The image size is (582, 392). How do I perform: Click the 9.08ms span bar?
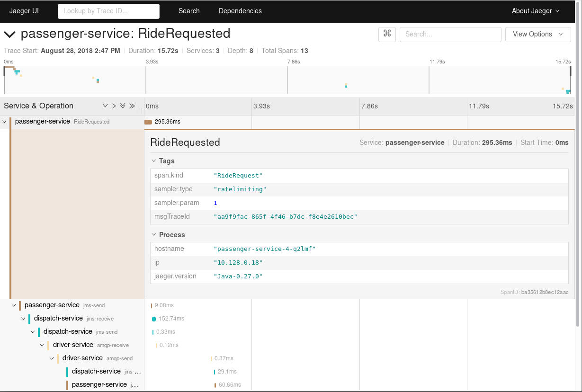pos(152,305)
